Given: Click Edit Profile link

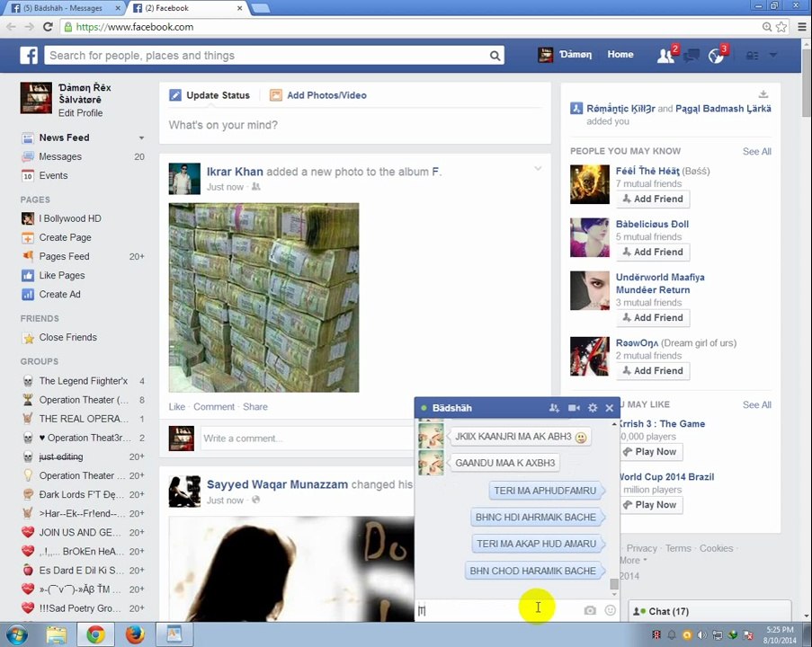Looking at the screenshot, I should (x=80, y=113).
